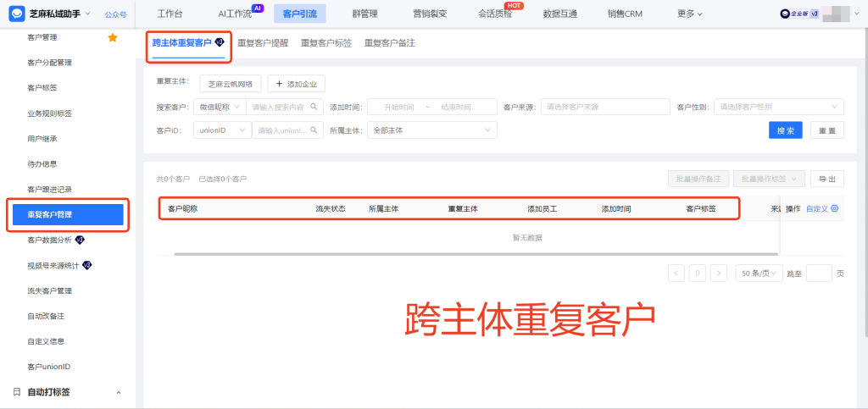Open the 群管理 top menu
The image size is (868, 409).
click(364, 14)
